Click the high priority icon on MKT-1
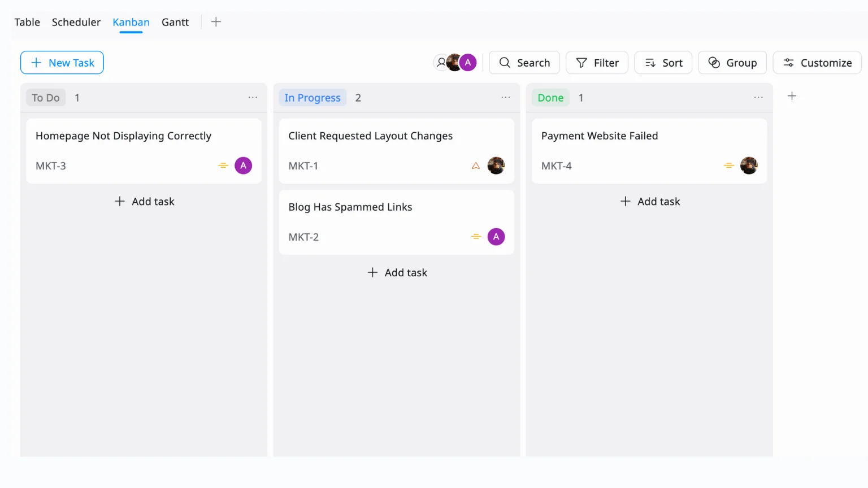The image size is (868, 488). coord(476,166)
